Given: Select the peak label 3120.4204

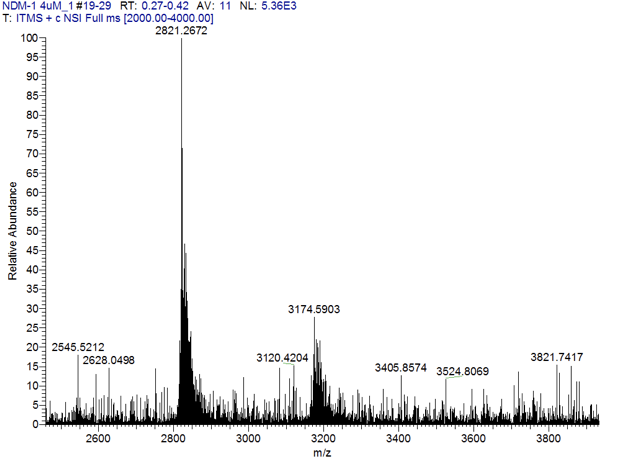Looking at the screenshot, I should 282,358.
